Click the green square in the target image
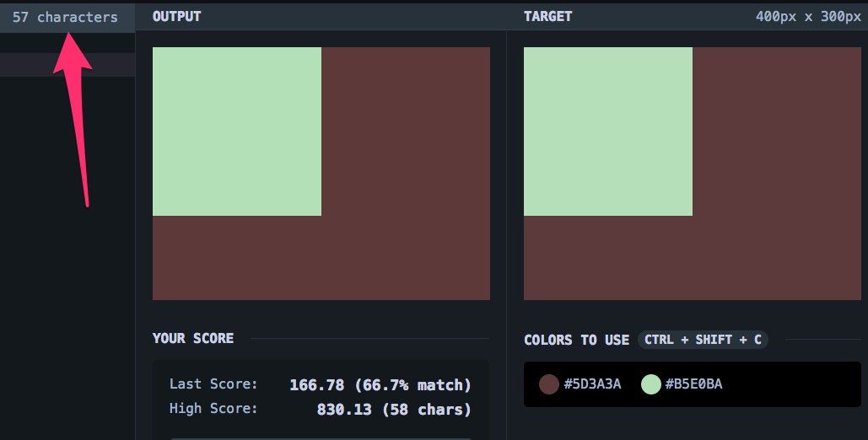Screen dimensions: 868x440 point(607,131)
